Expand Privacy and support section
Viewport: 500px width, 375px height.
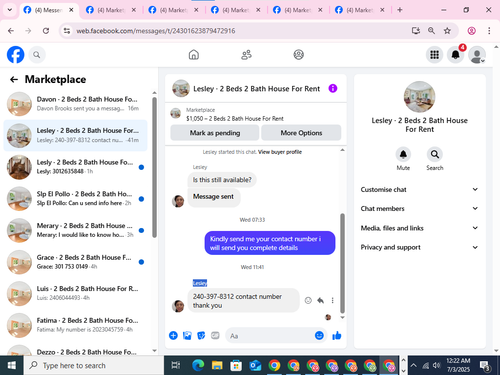[419, 247]
